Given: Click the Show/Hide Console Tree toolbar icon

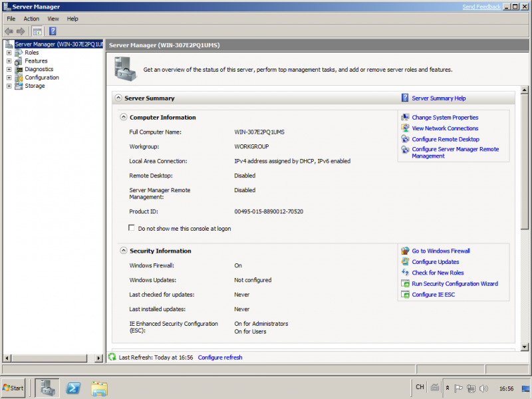Looking at the screenshot, I should 37,31.
